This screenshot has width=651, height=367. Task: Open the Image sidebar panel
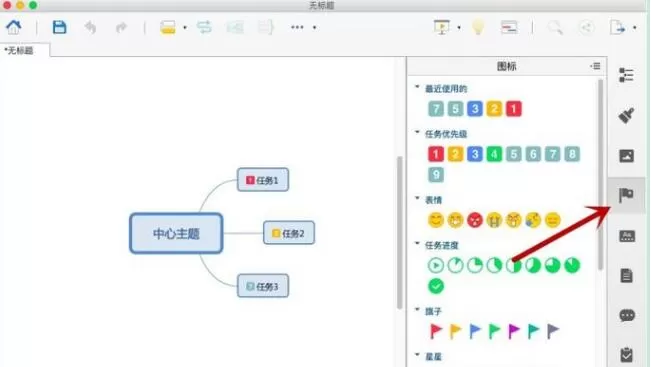pos(627,156)
